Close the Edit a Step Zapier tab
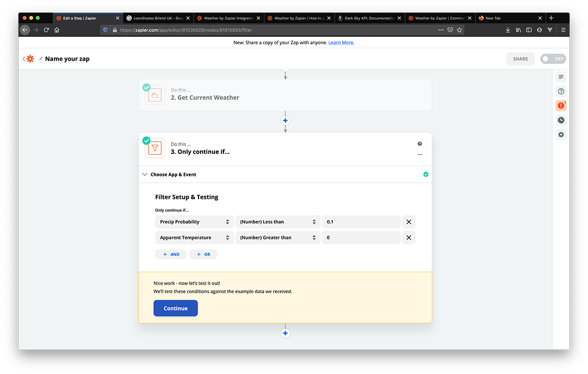The width and height of the screenshot is (588, 374). tap(118, 18)
